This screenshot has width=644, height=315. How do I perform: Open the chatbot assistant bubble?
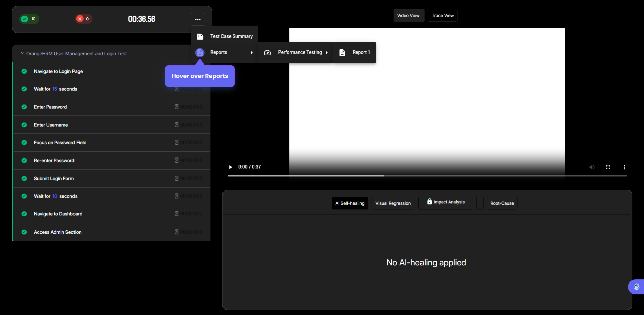(636, 287)
